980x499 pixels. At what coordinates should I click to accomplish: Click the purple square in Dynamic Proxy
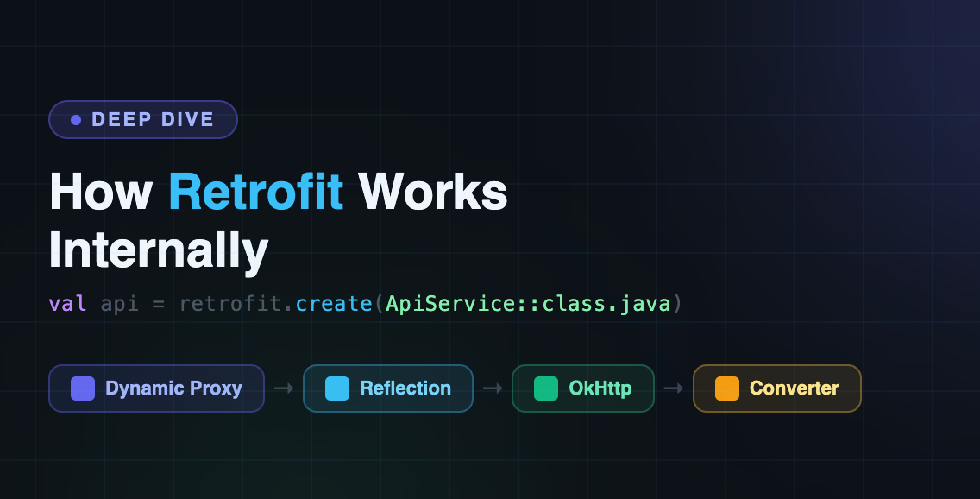83,388
